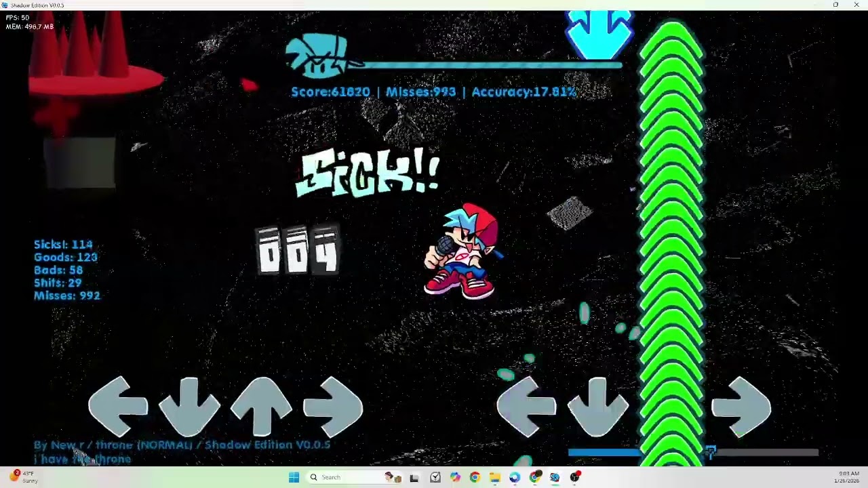
Task: Click the Sicks: 114 counter
Action: point(63,244)
